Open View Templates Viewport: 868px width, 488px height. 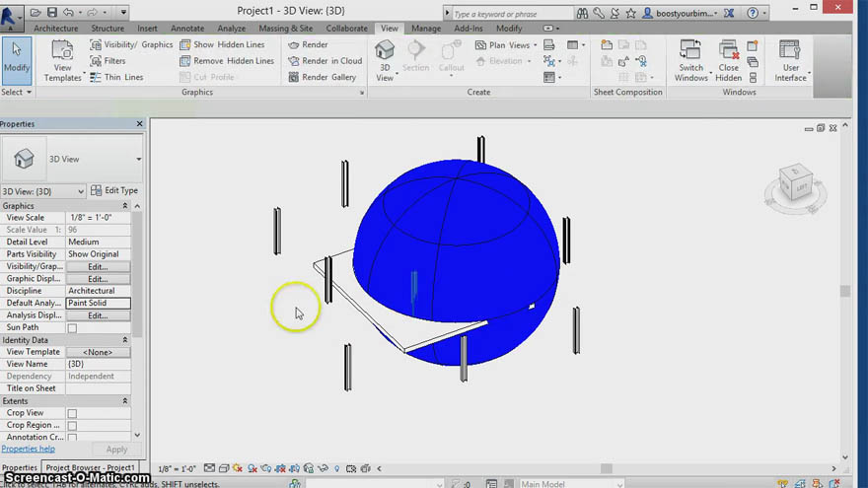pos(62,61)
